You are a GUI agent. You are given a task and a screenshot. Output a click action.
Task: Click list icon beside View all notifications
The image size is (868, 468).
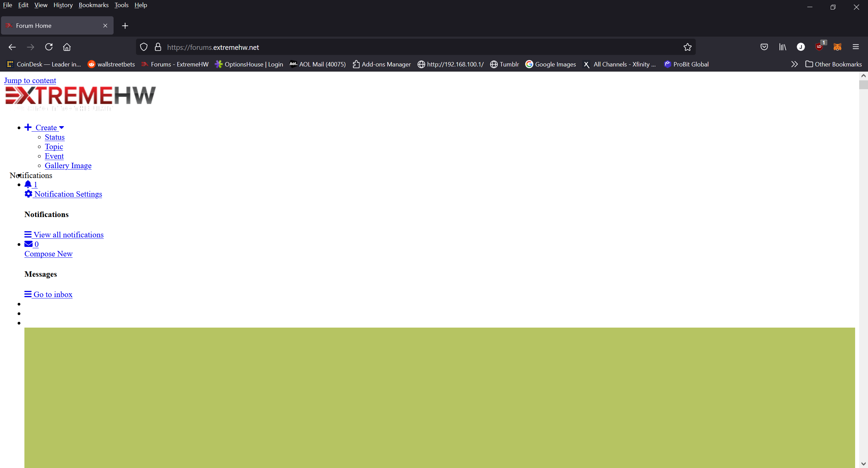[x=28, y=235]
